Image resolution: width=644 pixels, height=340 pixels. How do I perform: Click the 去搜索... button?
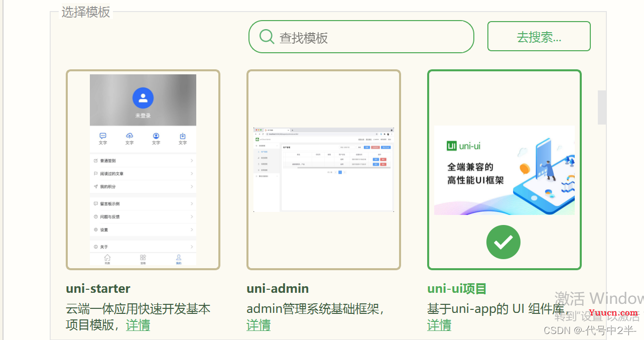539,36
